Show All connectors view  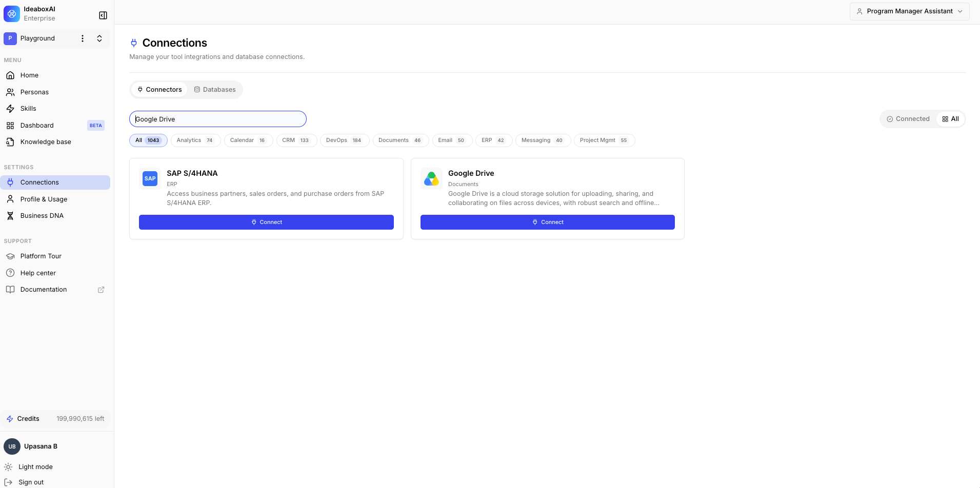point(950,119)
